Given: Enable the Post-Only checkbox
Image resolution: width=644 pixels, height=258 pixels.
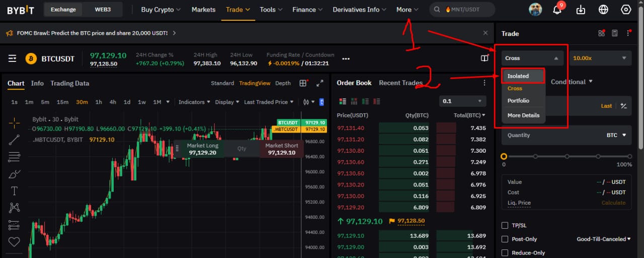Looking at the screenshot, I should pos(505,239).
